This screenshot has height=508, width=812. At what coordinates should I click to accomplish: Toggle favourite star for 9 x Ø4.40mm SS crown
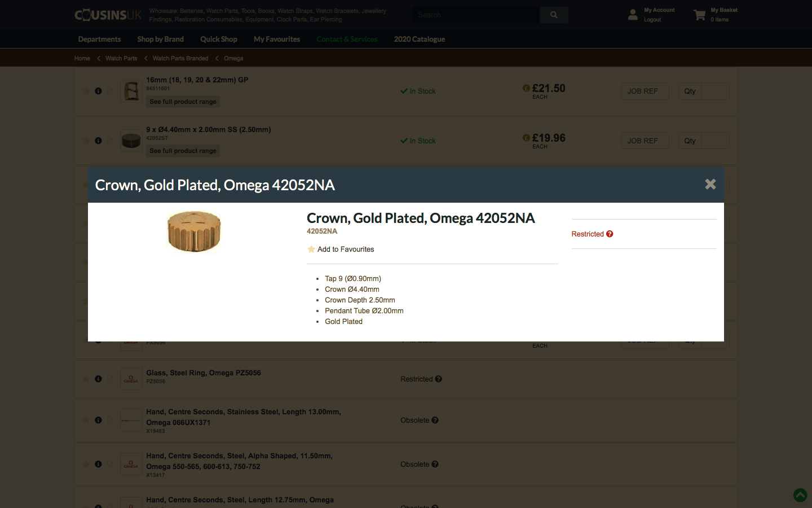[86, 141]
